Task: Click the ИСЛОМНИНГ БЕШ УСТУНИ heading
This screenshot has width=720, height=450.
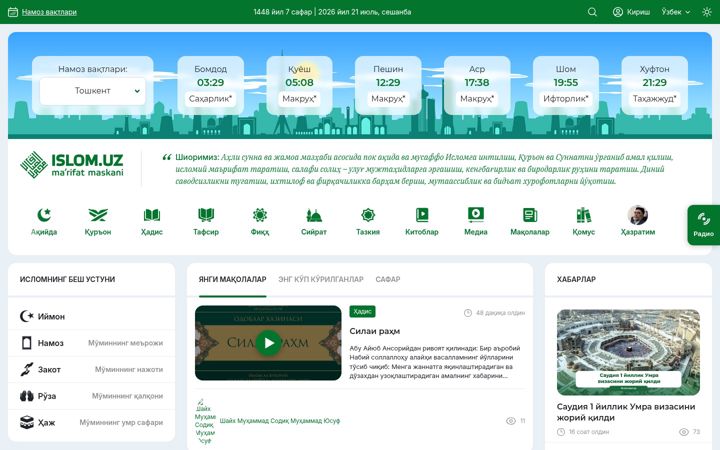Action: click(x=68, y=279)
